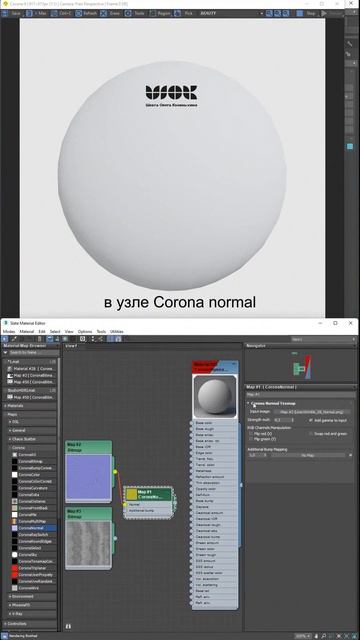
Task: Click the material node sphere preview
Action: tap(215, 397)
